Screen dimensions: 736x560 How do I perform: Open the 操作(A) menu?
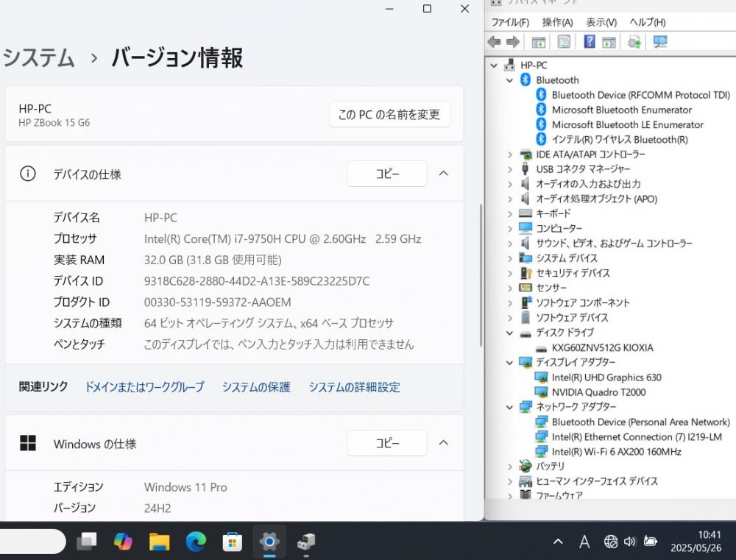pos(558,22)
